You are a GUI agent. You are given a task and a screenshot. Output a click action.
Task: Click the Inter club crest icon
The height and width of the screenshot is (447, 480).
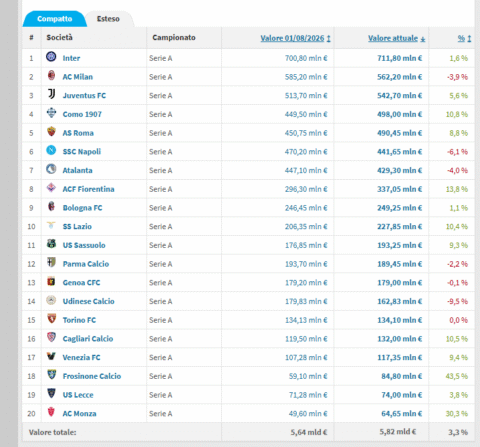coord(51,57)
